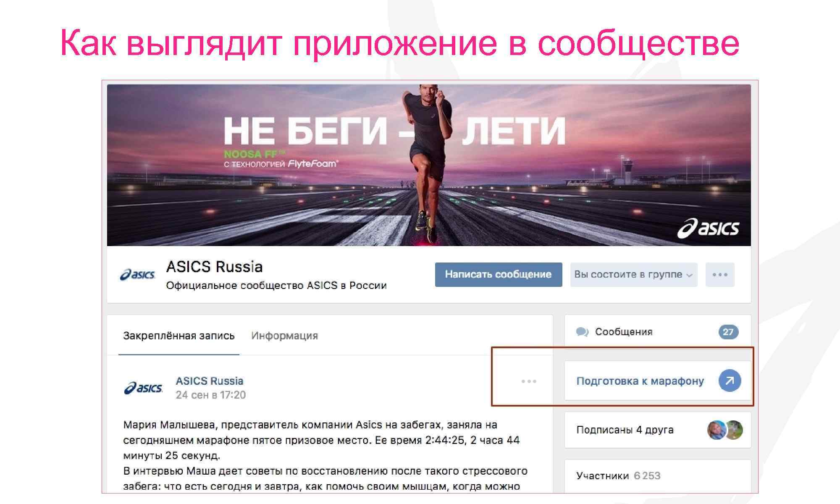Click the marathon app arrow icon
This screenshot has width=840, height=504.
(730, 381)
